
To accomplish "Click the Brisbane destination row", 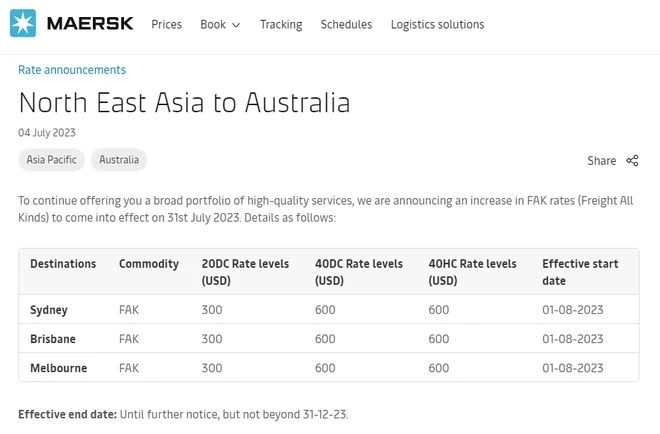I will 53,339.
